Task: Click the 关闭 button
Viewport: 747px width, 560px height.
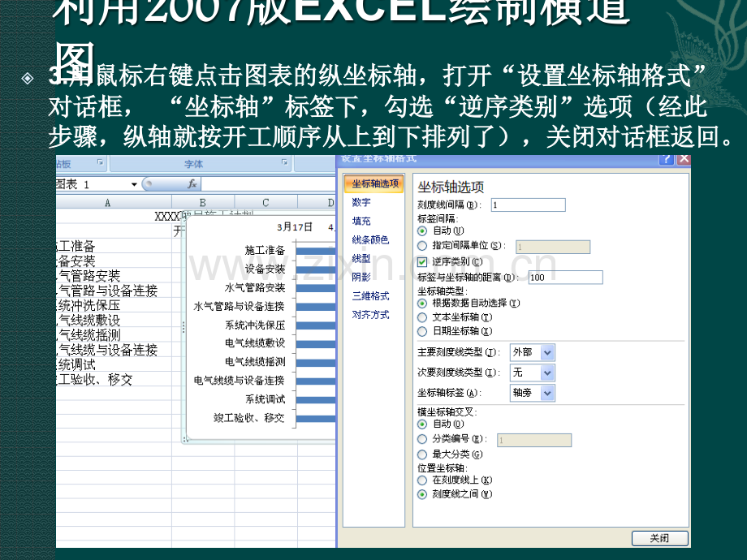Action: coord(660,538)
